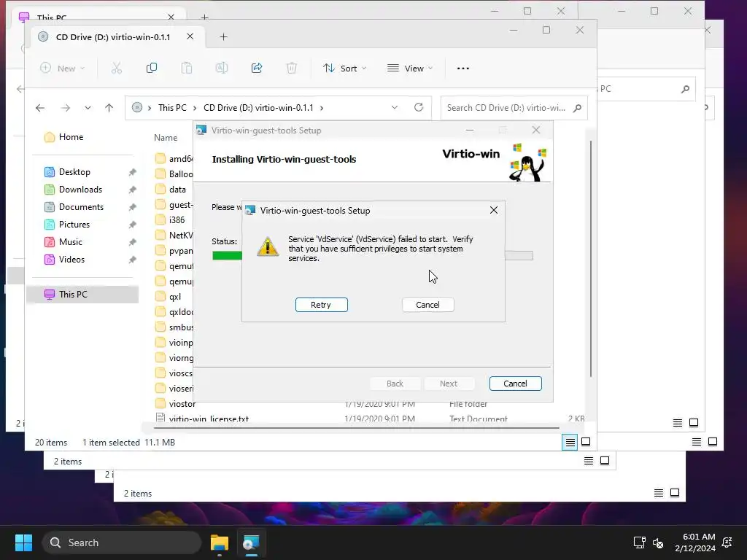Click the installation progress bar

373,256
